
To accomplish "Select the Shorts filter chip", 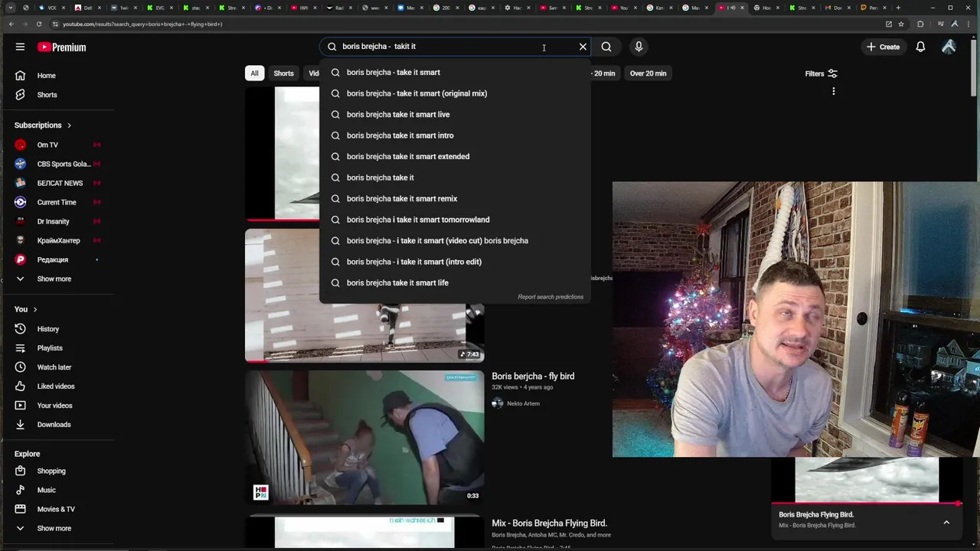I will pyautogui.click(x=283, y=73).
